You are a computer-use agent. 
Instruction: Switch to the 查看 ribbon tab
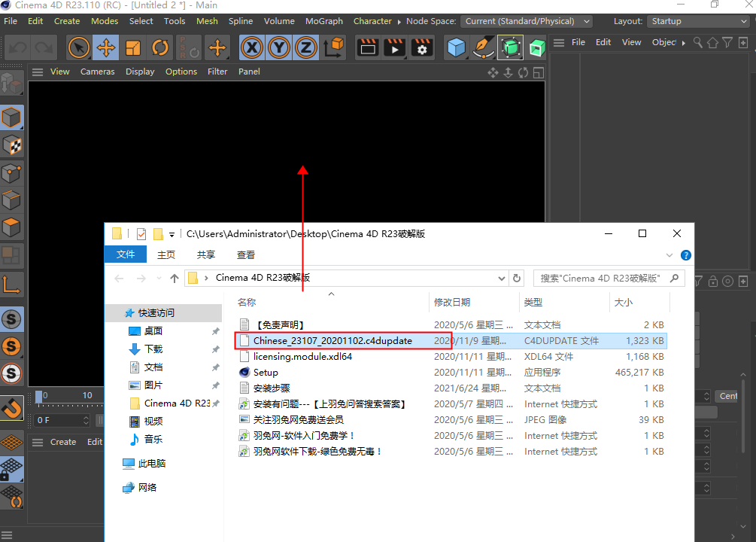click(x=246, y=255)
